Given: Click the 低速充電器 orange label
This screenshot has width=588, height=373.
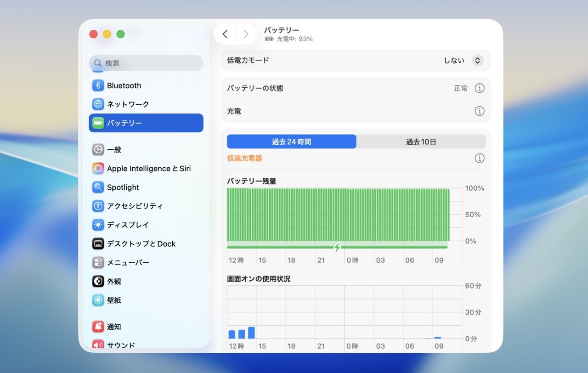Looking at the screenshot, I should 244,158.
